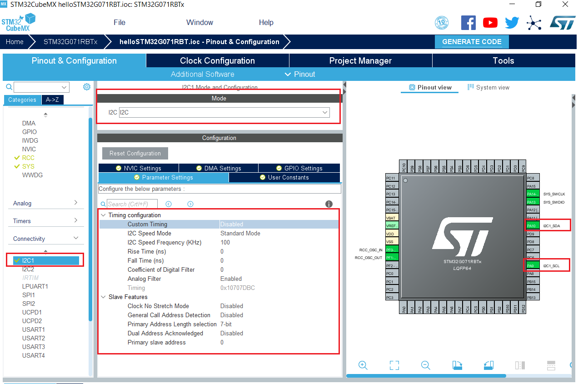Show parameter info via the 'i' icon
588x384 pixels.
(329, 204)
